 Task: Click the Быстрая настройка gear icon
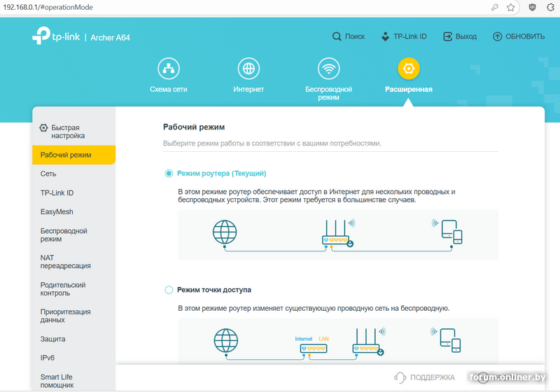43,128
